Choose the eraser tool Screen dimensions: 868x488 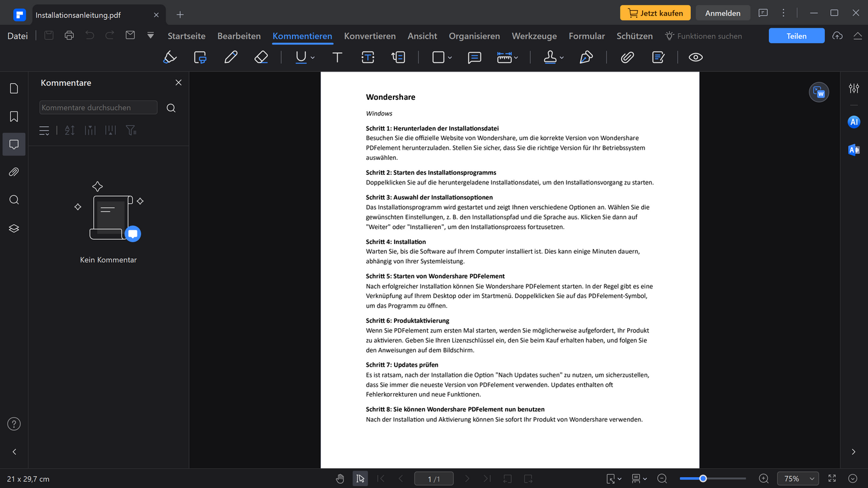pyautogui.click(x=261, y=57)
